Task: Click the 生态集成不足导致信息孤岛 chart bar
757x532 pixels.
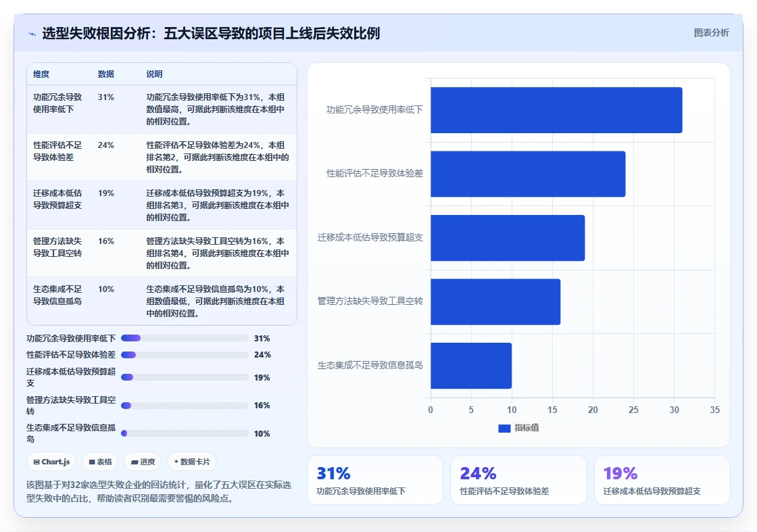Action: coord(470,366)
